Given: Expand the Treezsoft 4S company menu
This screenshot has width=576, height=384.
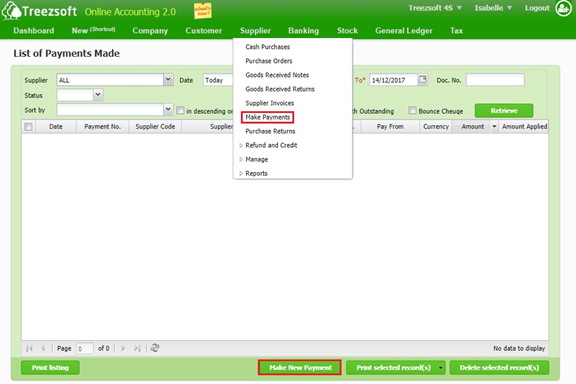Looking at the screenshot, I should (x=435, y=8).
